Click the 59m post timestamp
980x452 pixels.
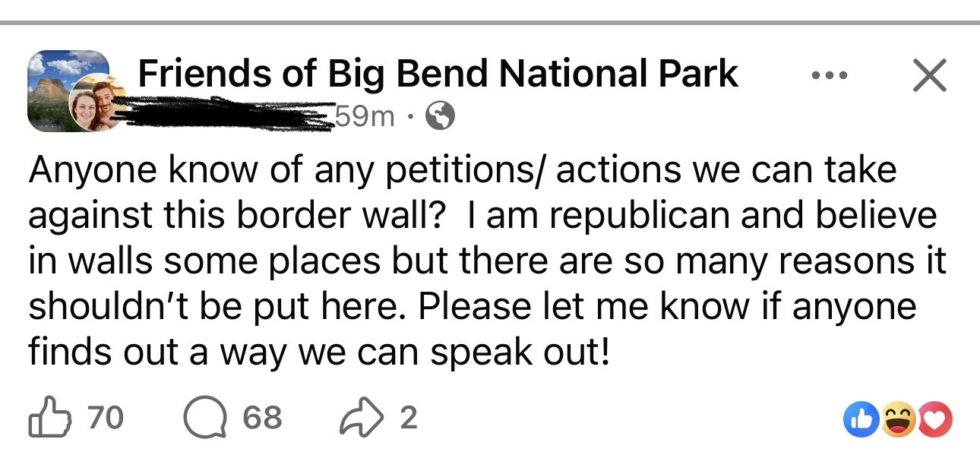[x=369, y=116]
